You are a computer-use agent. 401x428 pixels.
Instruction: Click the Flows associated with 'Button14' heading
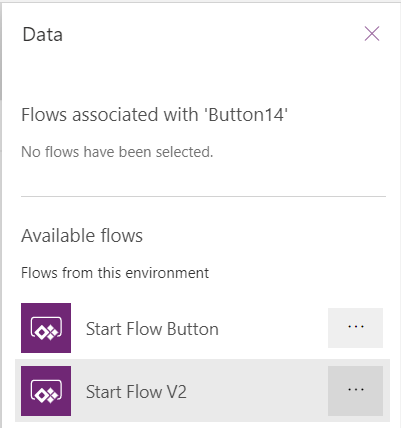(154, 115)
